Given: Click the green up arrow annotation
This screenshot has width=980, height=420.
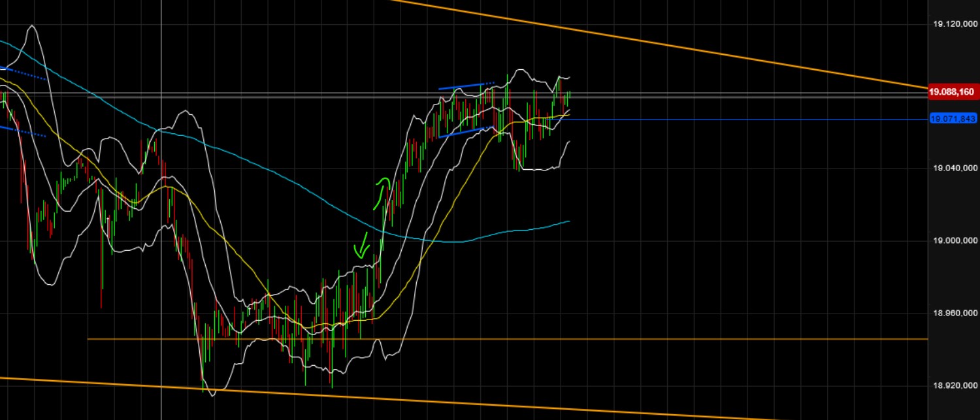Looking at the screenshot, I should point(382,189).
